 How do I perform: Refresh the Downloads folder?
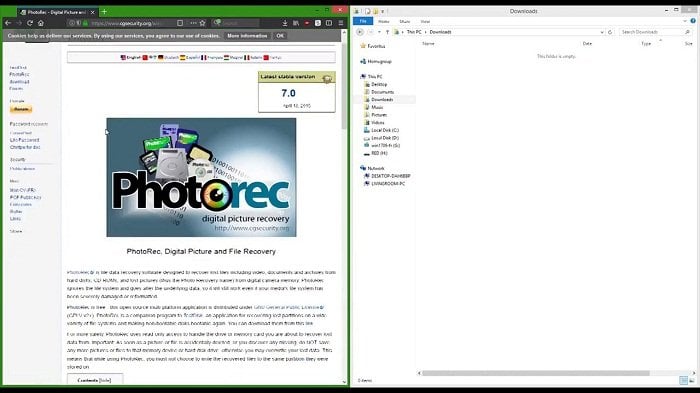pyautogui.click(x=610, y=32)
